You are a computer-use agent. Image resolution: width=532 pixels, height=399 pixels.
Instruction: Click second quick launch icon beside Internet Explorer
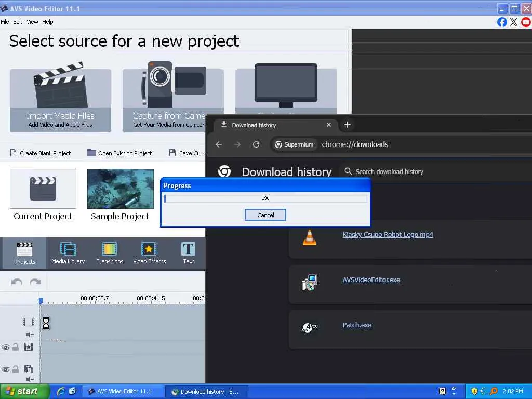pyautogui.click(x=72, y=391)
